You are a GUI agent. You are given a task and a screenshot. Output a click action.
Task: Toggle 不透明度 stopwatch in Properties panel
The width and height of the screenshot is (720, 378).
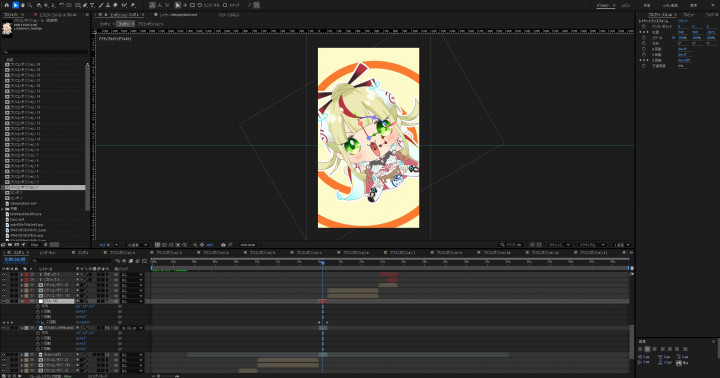(644, 66)
